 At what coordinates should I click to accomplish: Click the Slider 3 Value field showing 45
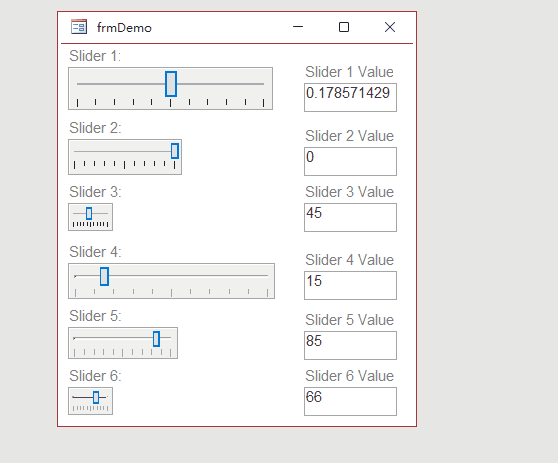[x=350, y=217]
